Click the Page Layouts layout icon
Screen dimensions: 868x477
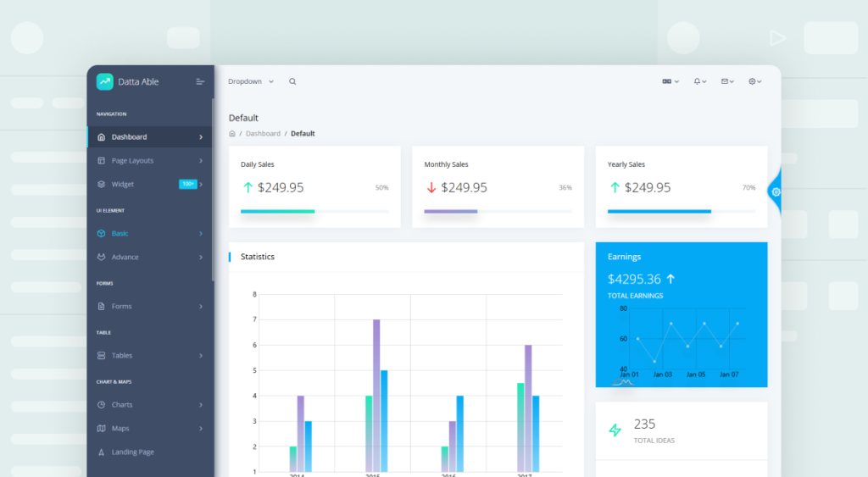[102, 160]
